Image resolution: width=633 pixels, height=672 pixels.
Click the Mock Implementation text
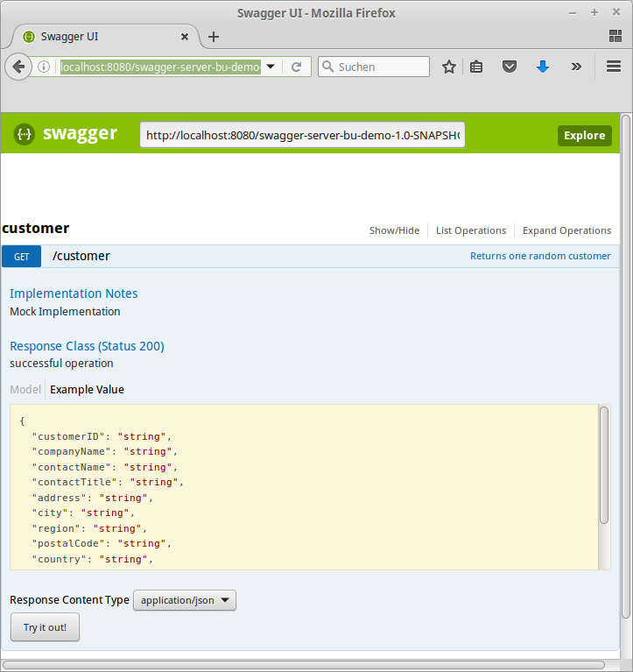coord(65,312)
